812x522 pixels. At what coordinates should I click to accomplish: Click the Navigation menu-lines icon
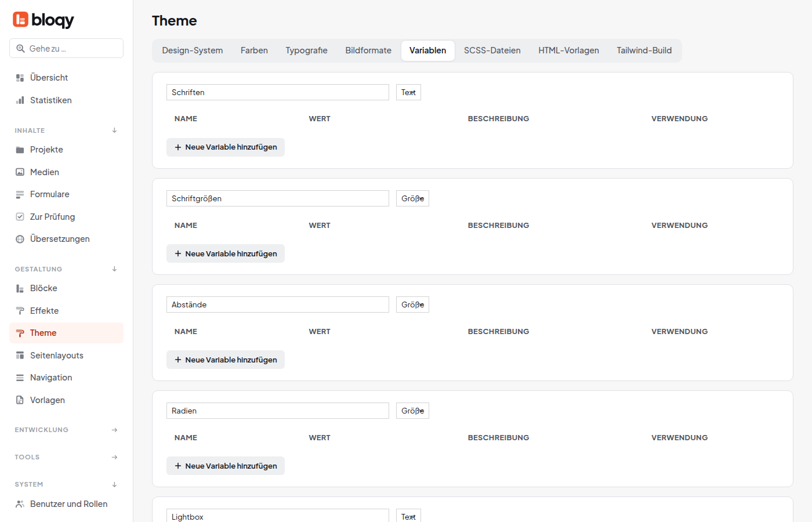(x=20, y=378)
